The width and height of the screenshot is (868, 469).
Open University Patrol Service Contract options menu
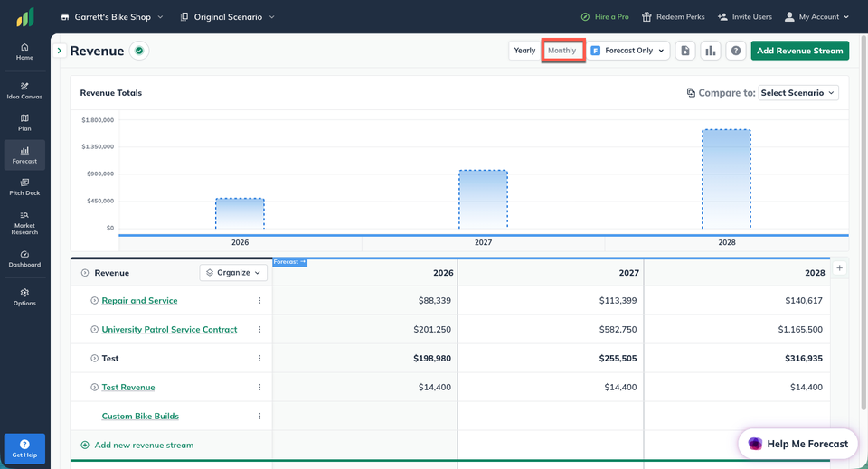[259, 329]
